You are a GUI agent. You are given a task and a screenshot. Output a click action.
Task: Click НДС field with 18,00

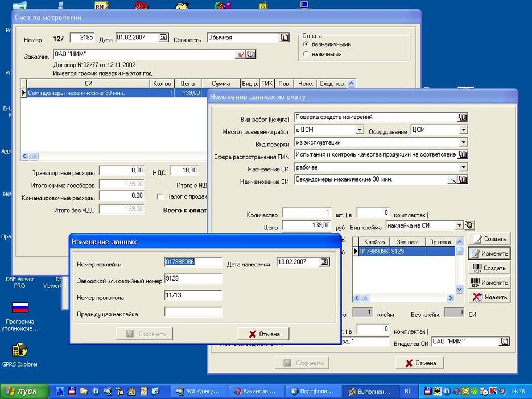point(184,171)
